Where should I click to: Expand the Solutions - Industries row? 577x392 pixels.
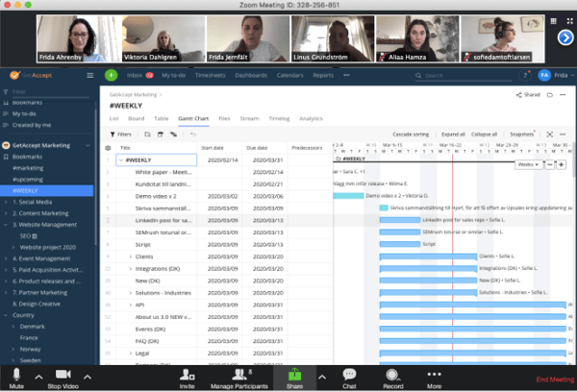[130, 293]
